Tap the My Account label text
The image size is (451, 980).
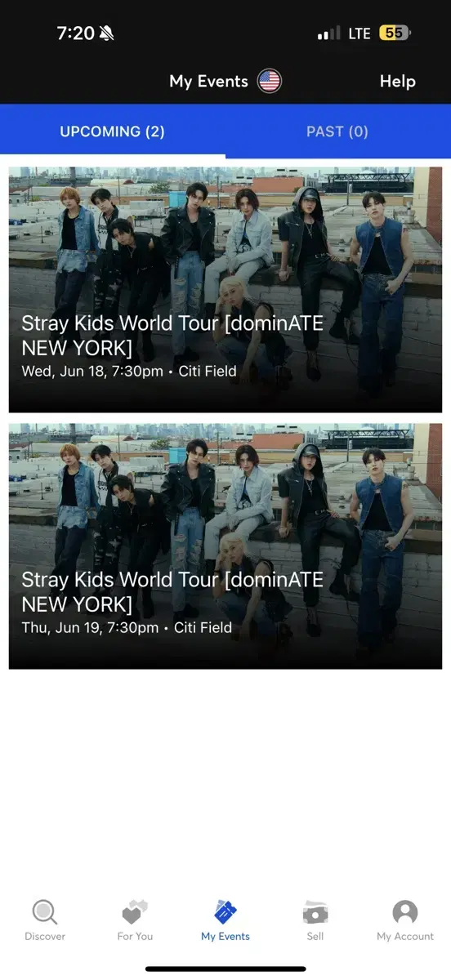pyautogui.click(x=405, y=937)
